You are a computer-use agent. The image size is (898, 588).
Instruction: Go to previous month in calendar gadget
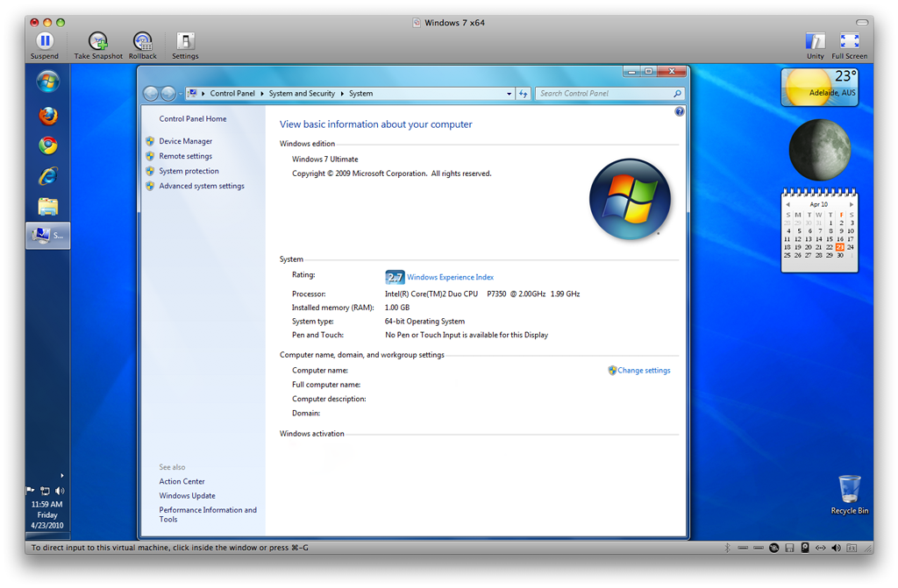pos(788,204)
